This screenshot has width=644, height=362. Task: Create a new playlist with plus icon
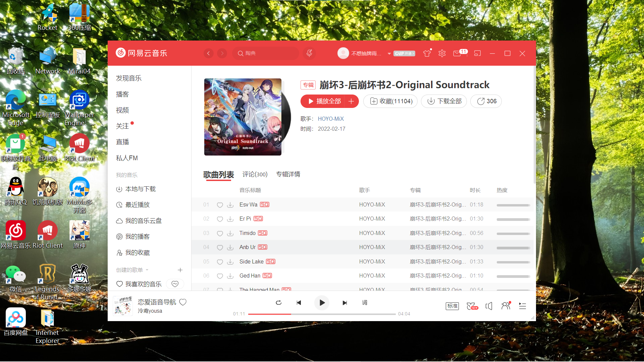pyautogui.click(x=180, y=270)
